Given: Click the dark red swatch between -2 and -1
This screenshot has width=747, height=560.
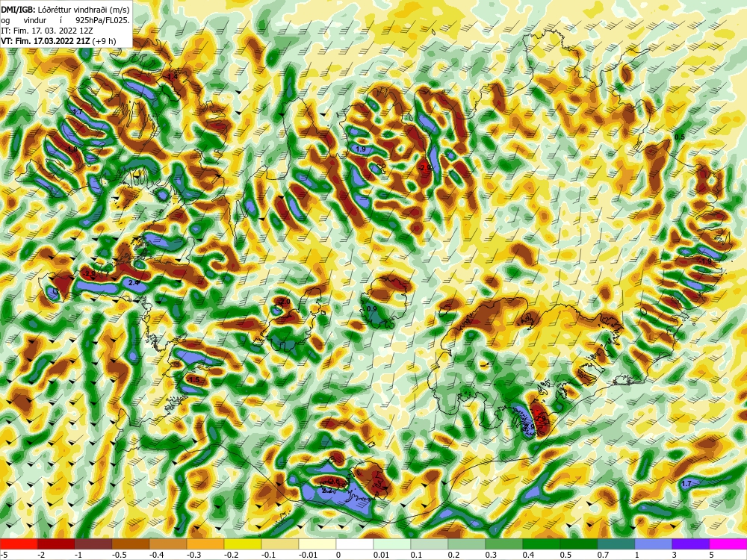Looking at the screenshot, I should [56, 544].
